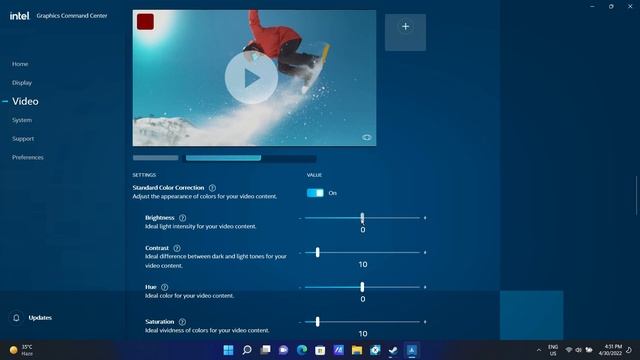Open Task View from taskbar
The height and width of the screenshot is (360, 640).
265,350
